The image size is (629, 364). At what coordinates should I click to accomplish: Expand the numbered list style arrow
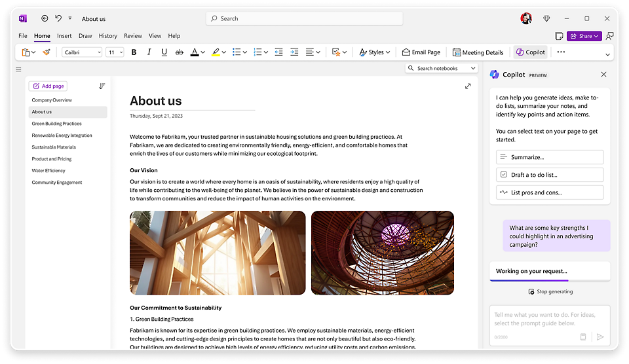point(265,52)
